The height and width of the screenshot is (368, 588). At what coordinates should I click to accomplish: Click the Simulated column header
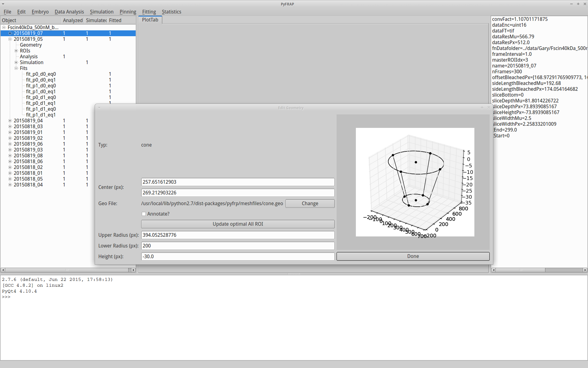click(x=96, y=20)
